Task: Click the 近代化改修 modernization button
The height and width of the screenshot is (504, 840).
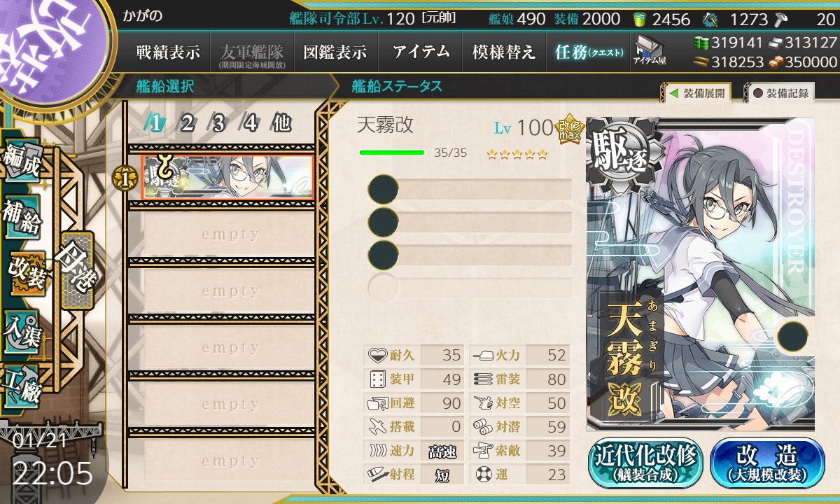Action: click(x=645, y=463)
